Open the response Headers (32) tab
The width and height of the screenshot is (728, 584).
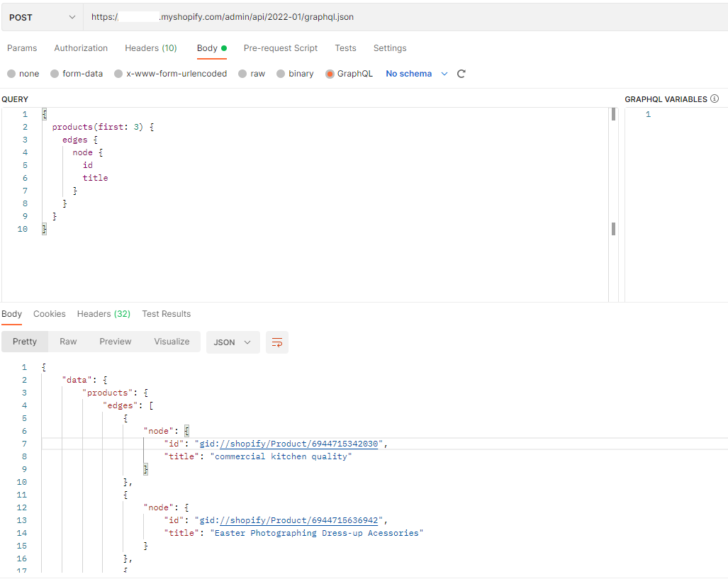pyautogui.click(x=103, y=314)
